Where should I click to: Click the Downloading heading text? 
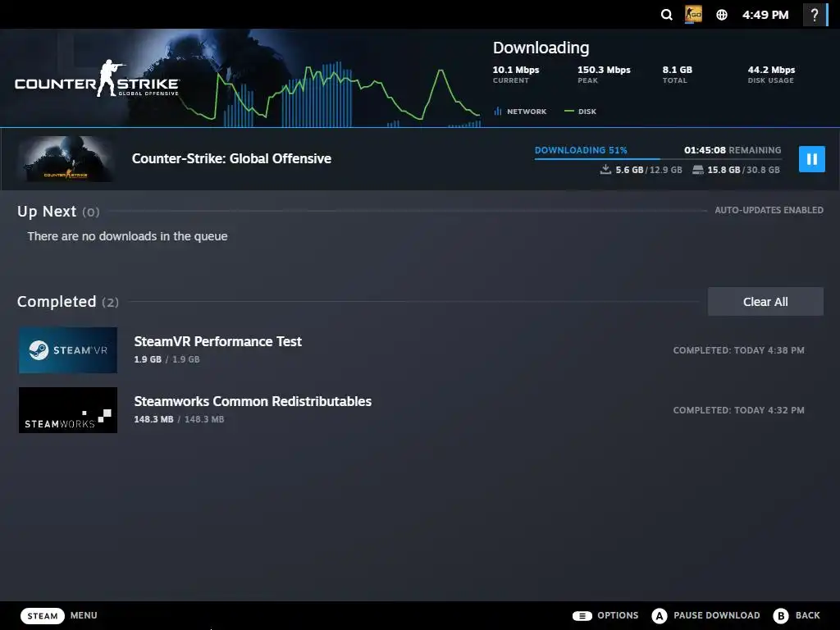[541, 48]
